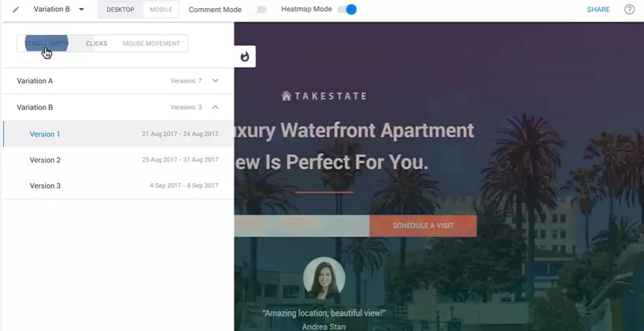Click the Takestate house logo icon
Image resolution: width=644 pixels, height=331 pixels.
coord(286,96)
